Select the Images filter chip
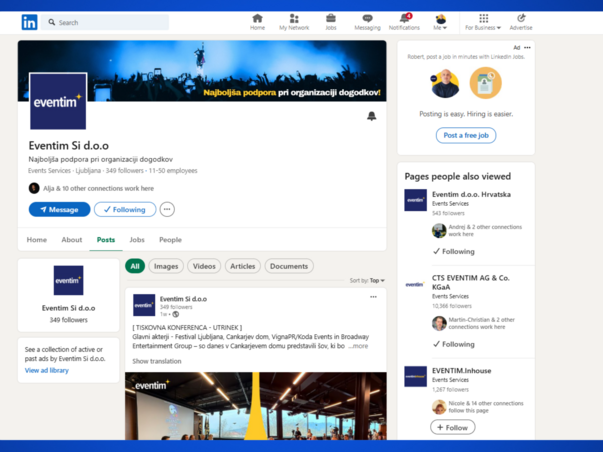This screenshot has height=452, width=603. [166, 266]
